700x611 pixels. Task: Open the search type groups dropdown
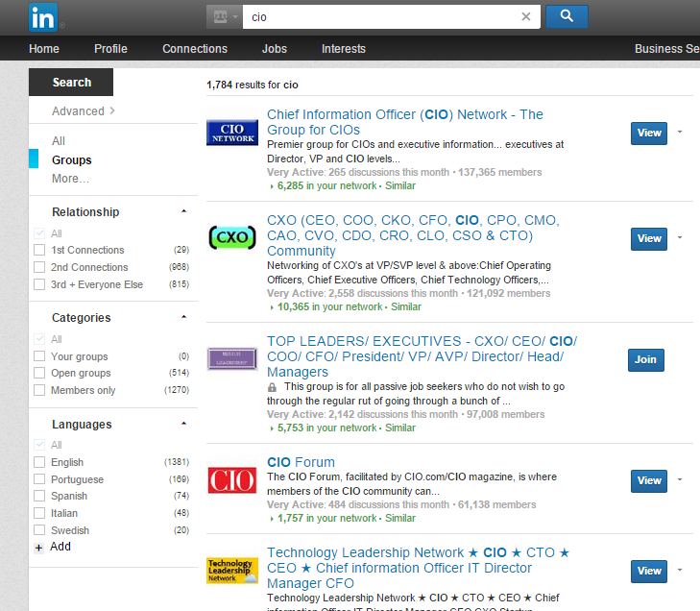point(225,17)
